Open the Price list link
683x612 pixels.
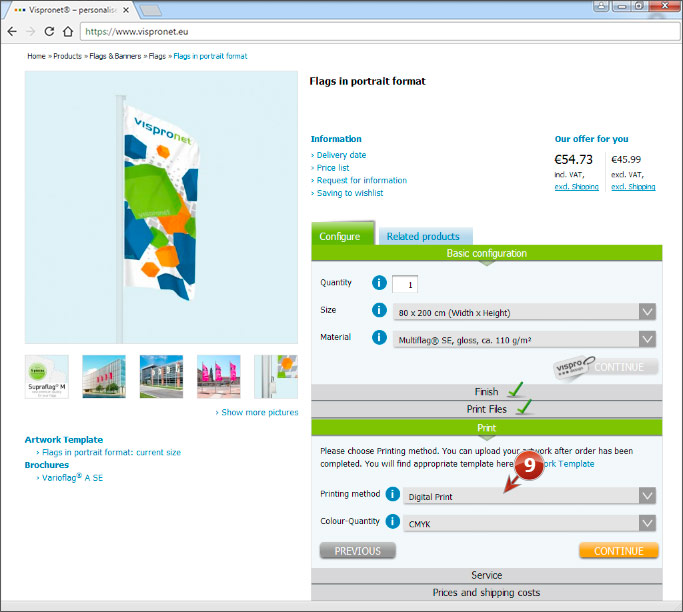(333, 168)
